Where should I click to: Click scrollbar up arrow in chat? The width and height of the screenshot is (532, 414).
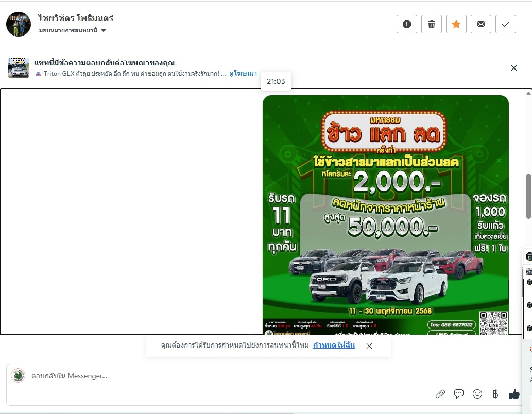pyautogui.click(x=528, y=93)
